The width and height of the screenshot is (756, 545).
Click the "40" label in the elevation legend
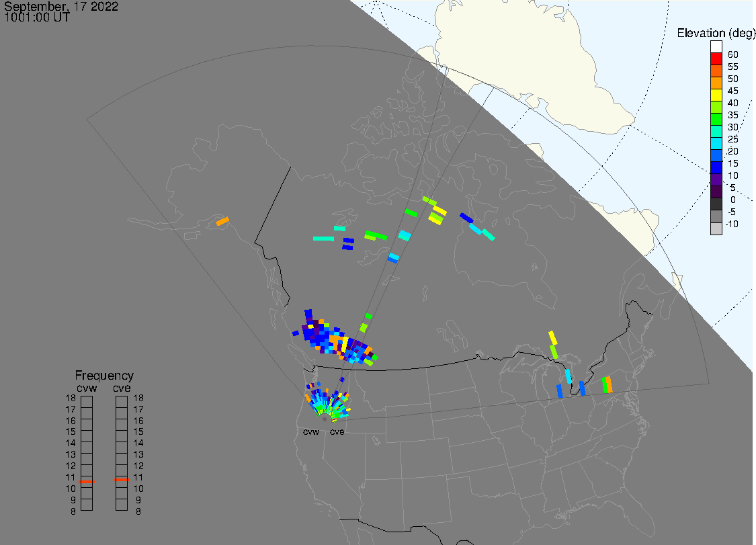click(733, 103)
